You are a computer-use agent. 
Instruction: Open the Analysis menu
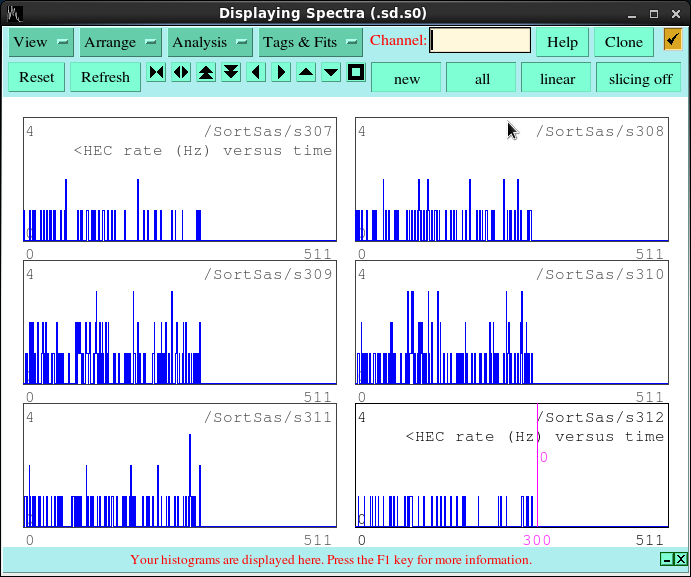[x=210, y=42]
